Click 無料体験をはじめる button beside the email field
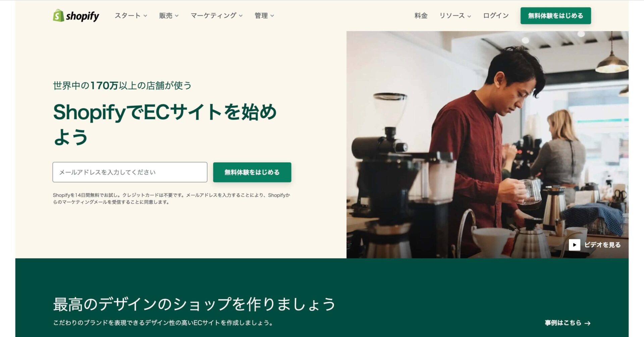This screenshot has width=644, height=337. 252,172
